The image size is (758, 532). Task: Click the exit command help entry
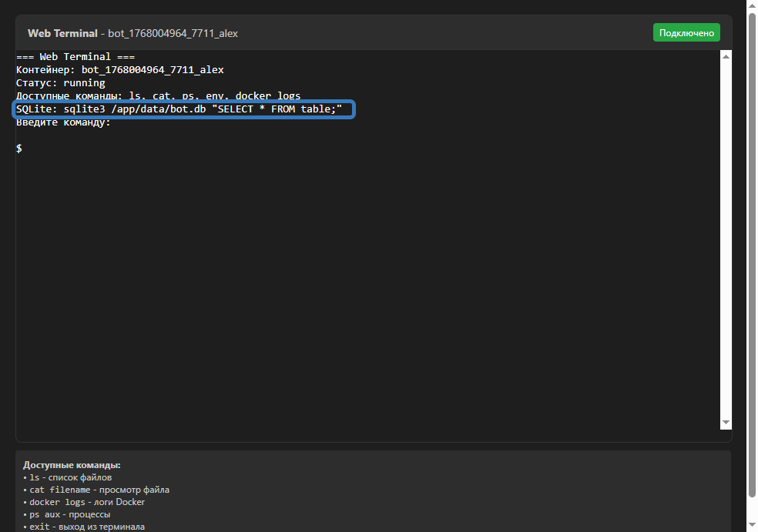(x=81, y=527)
